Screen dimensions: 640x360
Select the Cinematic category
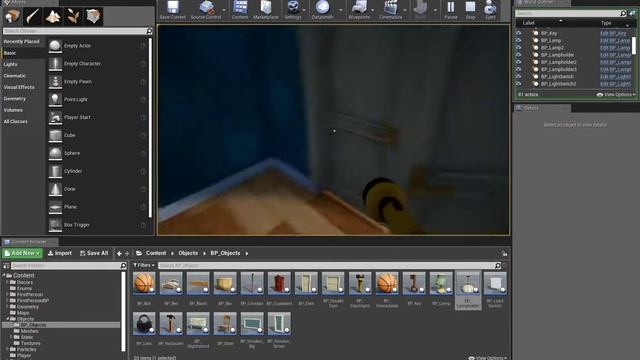[15, 76]
